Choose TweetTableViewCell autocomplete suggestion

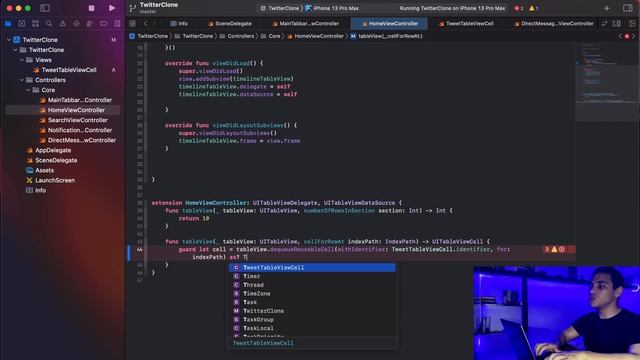(x=312, y=268)
